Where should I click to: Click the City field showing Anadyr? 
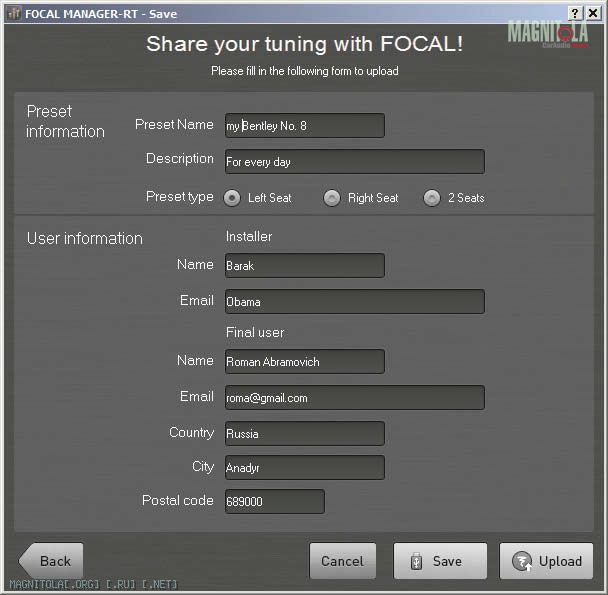pos(305,467)
